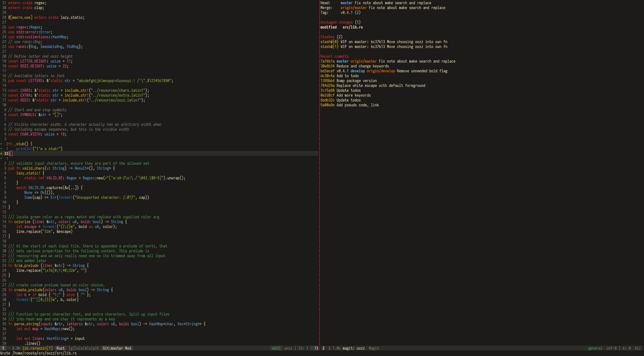Click the lib.rs<oozz> buffer name

(x=34, y=348)
